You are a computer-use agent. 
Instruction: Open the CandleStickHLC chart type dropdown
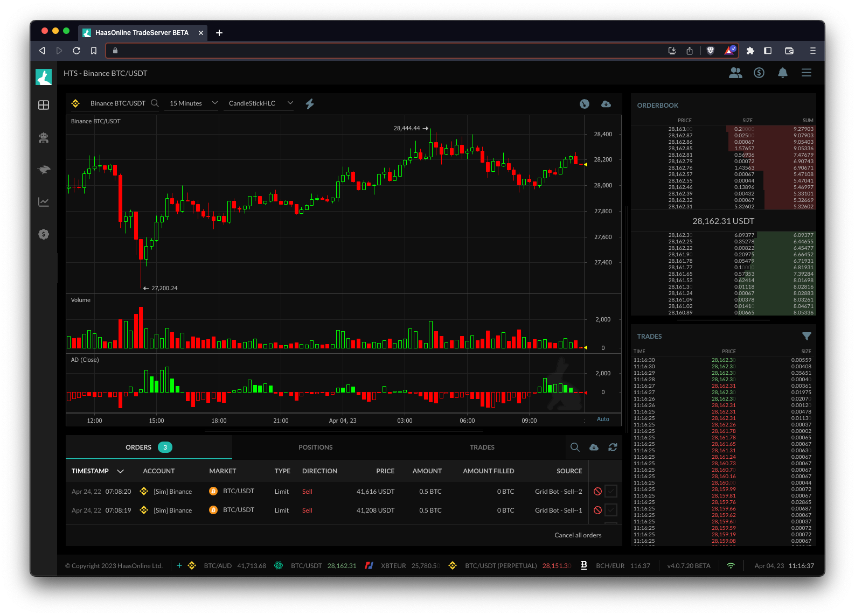pos(261,103)
